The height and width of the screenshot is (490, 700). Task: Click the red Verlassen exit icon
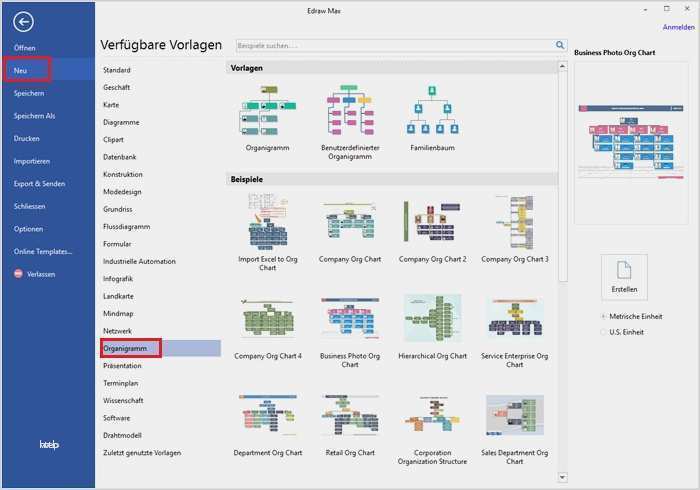coord(18,274)
